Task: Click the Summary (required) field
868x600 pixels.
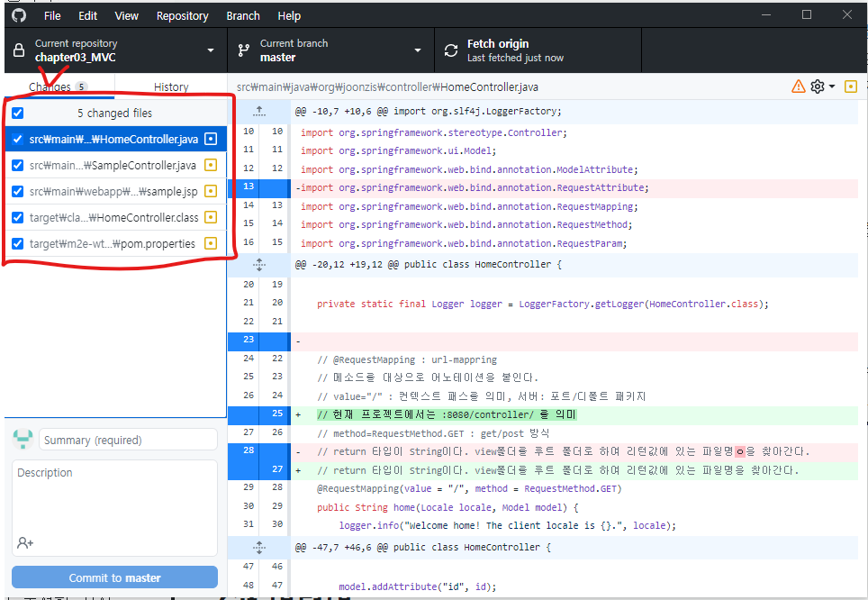Action: [128, 440]
